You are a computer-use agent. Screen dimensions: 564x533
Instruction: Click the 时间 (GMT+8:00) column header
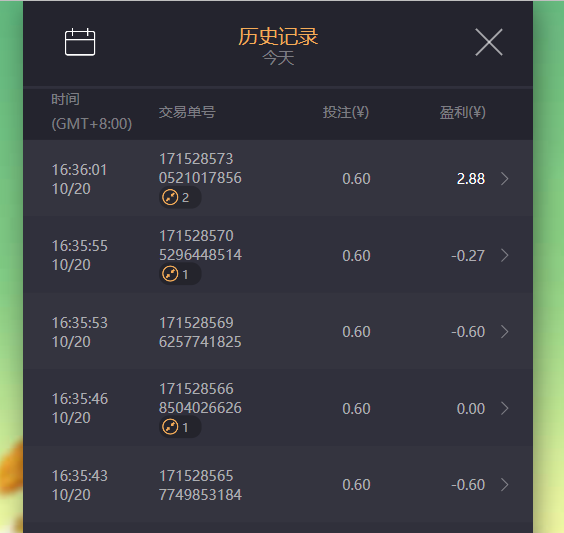pyautogui.click(x=91, y=112)
